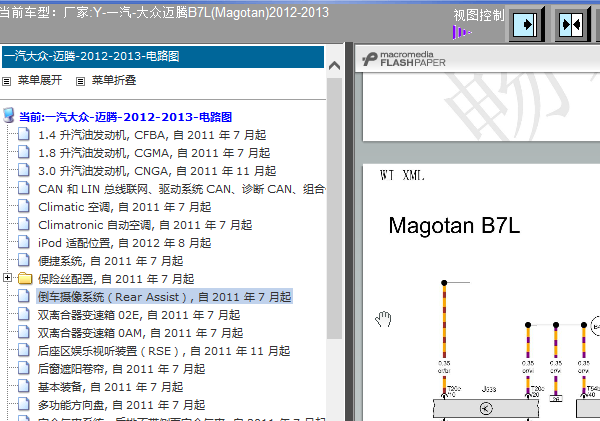Click the Macromedia FlashPaper logo
Image resolution: width=600 pixels, height=421 pixels.
point(404,59)
